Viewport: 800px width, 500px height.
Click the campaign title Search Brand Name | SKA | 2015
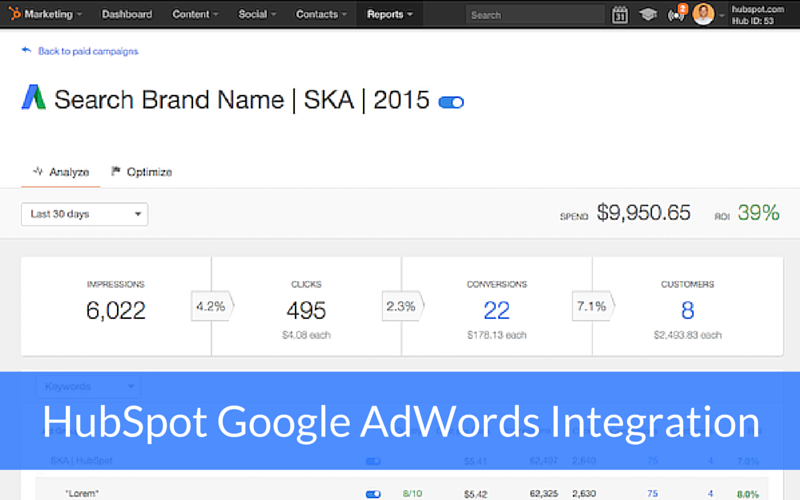(x=242, y=99)
